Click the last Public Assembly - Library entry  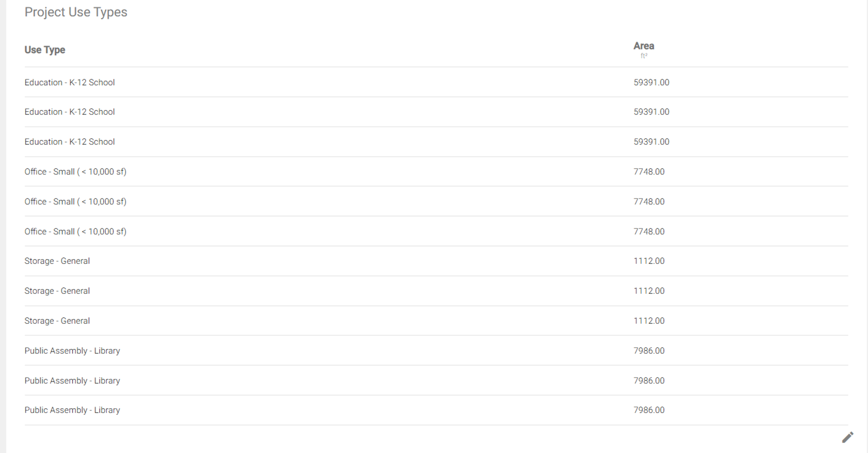pos(72,410)
